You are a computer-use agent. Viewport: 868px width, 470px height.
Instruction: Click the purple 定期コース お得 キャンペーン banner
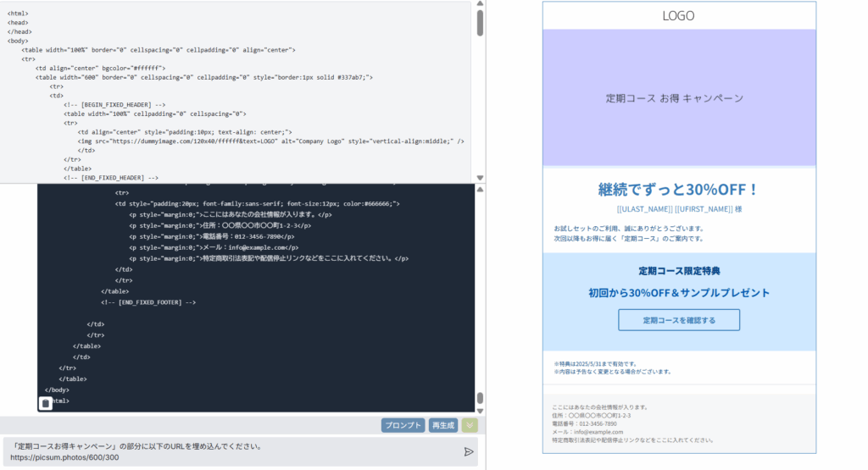point(679,98)
